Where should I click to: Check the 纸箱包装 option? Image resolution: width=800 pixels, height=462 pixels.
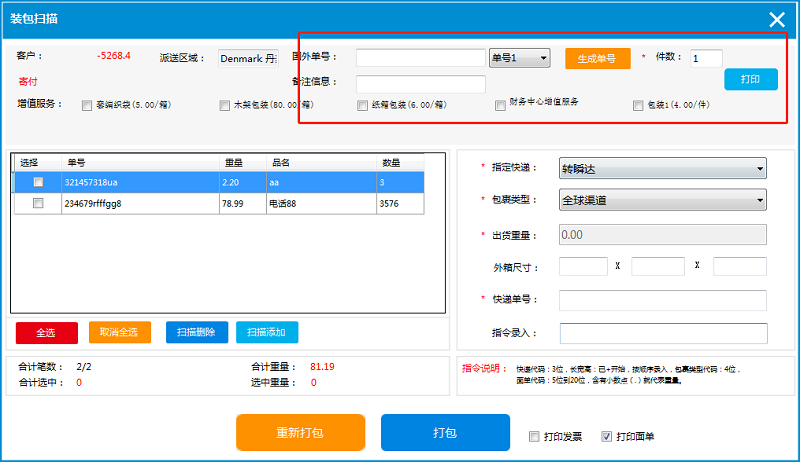click(x=363, y=105)
